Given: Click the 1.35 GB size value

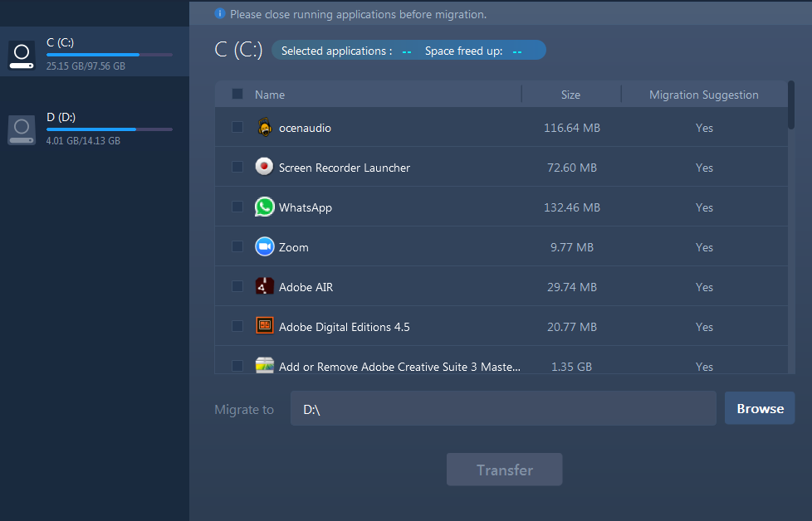Looking at the screenshot, I should [x=571, y=367].
